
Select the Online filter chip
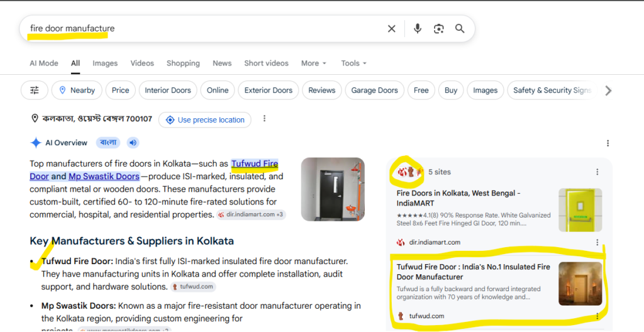click(x=218, y=91)
